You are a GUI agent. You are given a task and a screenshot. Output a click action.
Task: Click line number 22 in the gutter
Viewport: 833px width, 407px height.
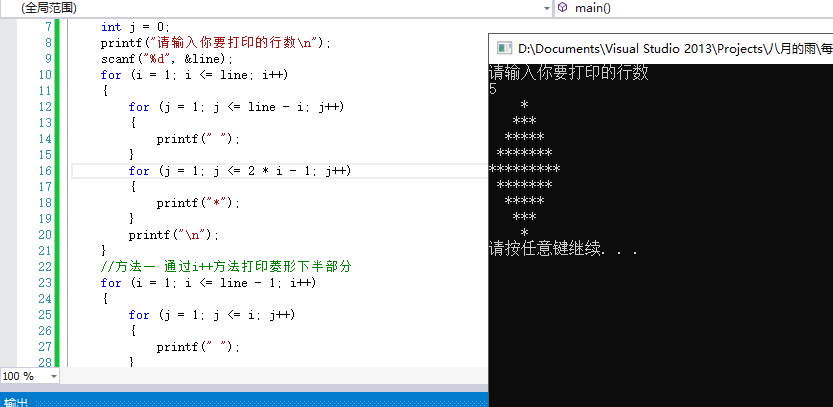45,267
